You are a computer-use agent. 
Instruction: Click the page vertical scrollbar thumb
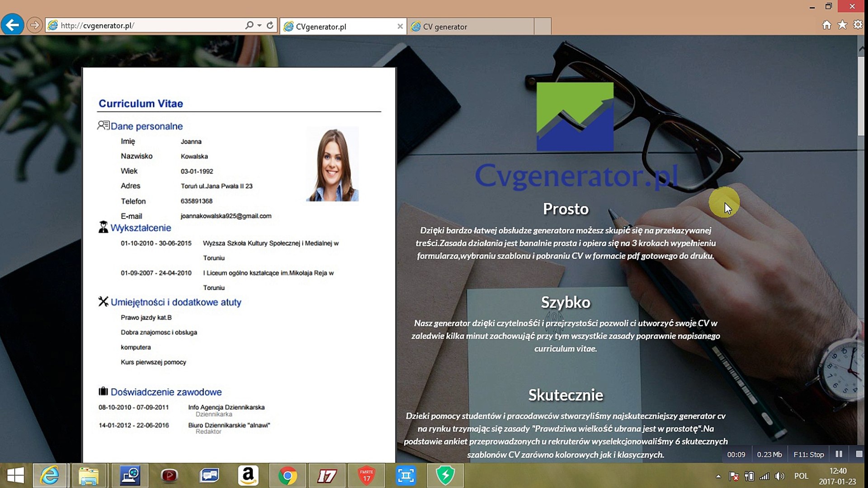[x=861, y=95]
